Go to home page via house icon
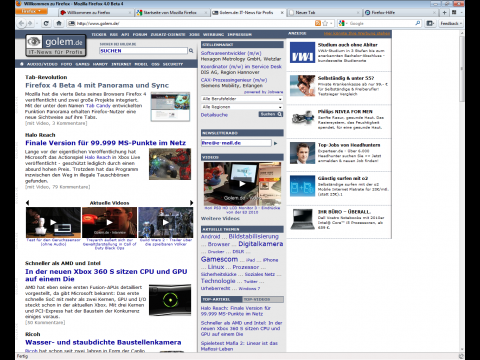Viewport: 480px width, 360px height. 59,23
